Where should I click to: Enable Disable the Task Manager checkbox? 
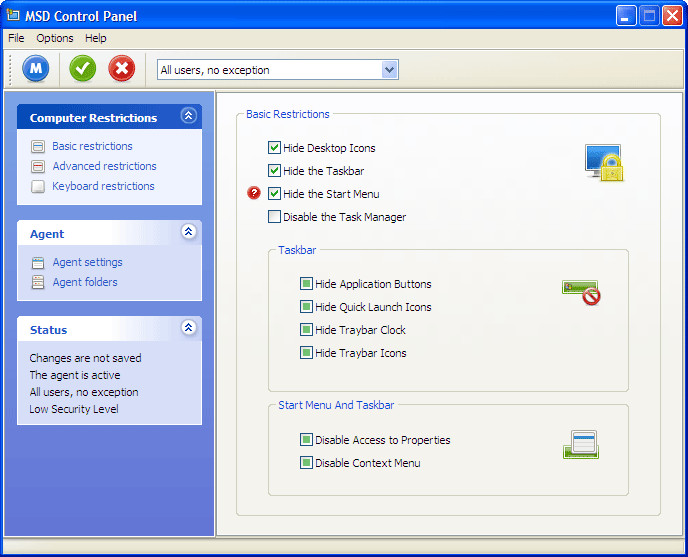[x=274, y=217]
